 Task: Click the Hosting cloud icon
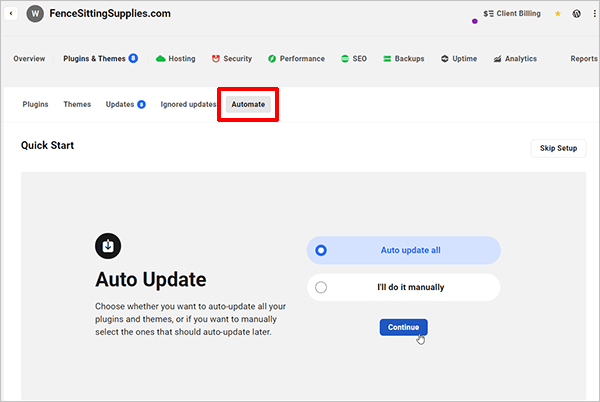160,59
